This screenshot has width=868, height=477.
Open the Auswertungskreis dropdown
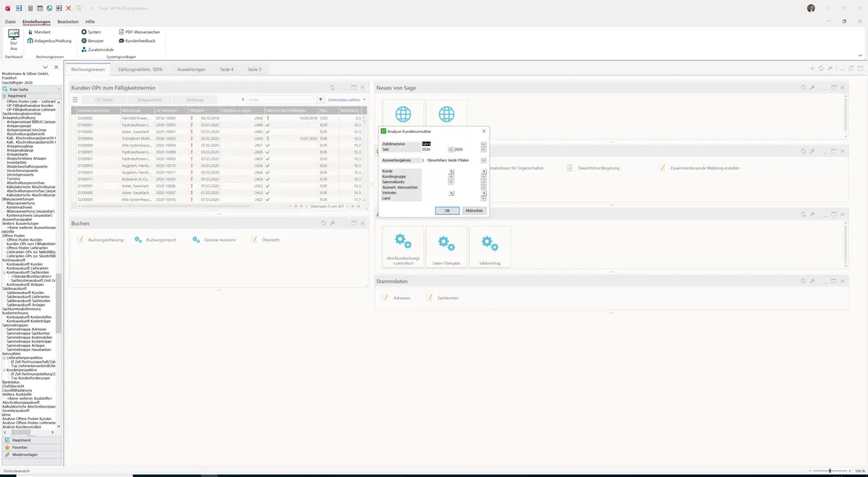coord(483,160)
